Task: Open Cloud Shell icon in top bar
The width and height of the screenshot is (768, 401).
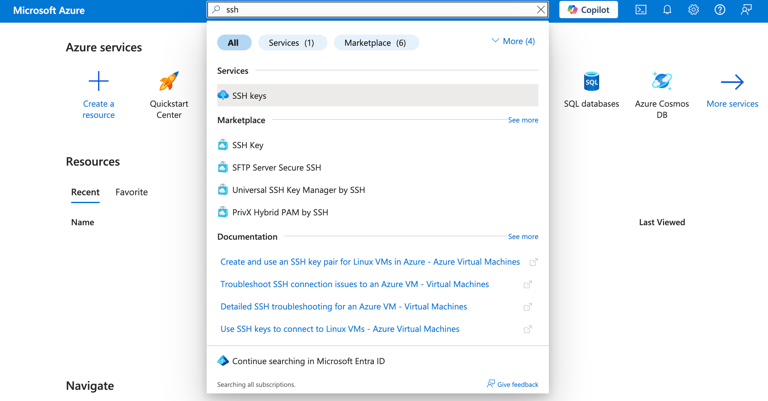Action: 641,10
